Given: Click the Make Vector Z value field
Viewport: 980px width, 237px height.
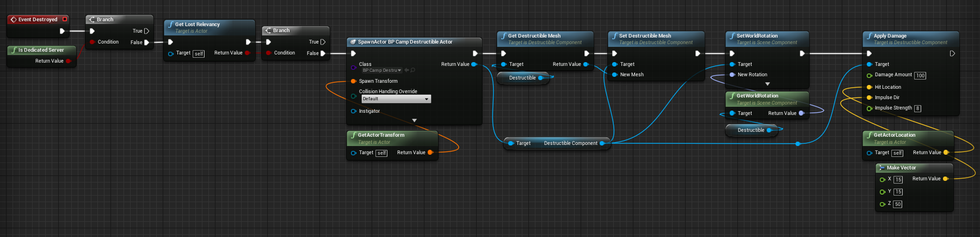Looking at the screenshot, I should pyautogui.click(x=897, y=204).
